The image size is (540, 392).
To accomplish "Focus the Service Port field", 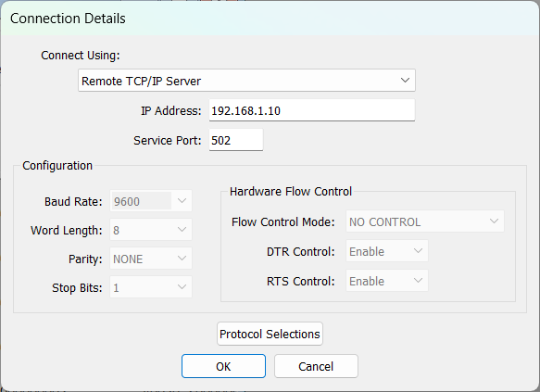I will click(236, 140).
